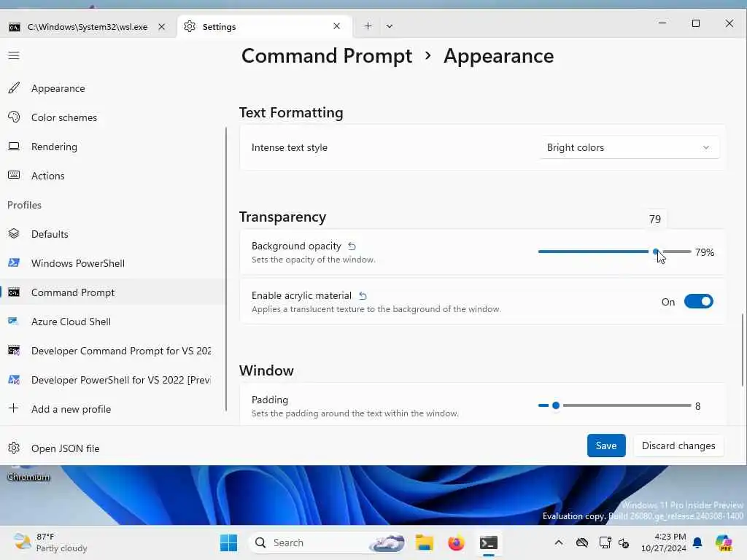Close the wsl.exe tab
Screen dimensions: 747x560
[161, 27]
